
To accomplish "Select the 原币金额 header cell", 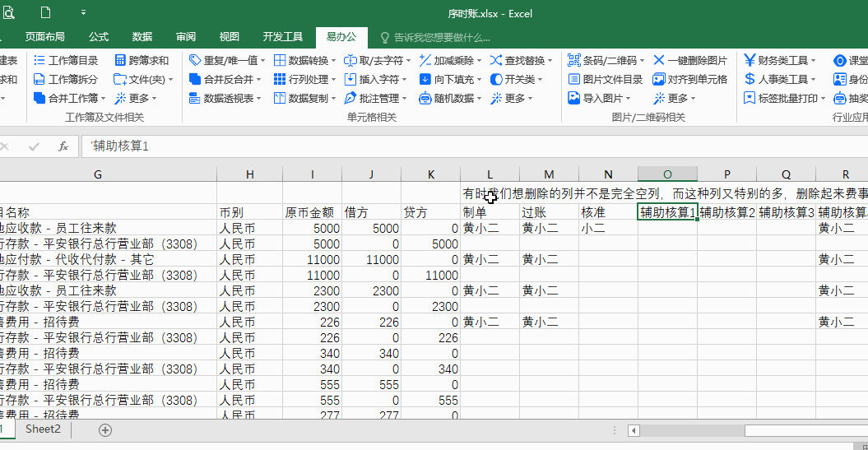I will tap(312, 212).
